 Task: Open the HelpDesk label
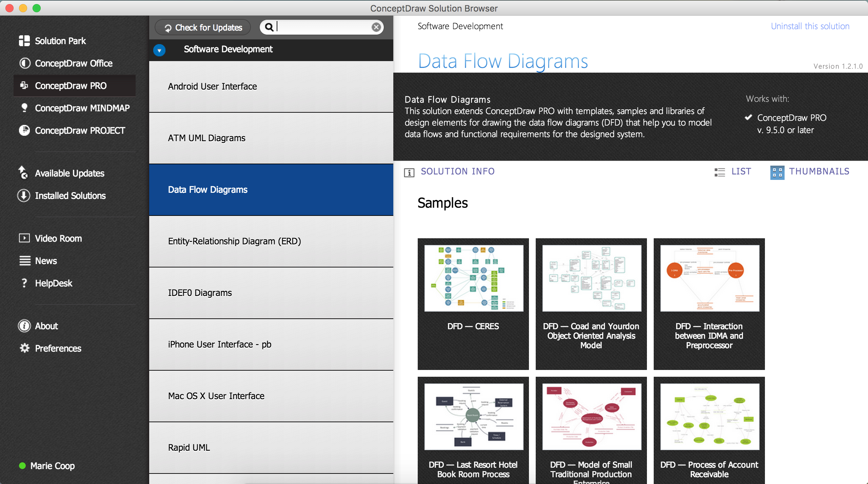point(54,283)
